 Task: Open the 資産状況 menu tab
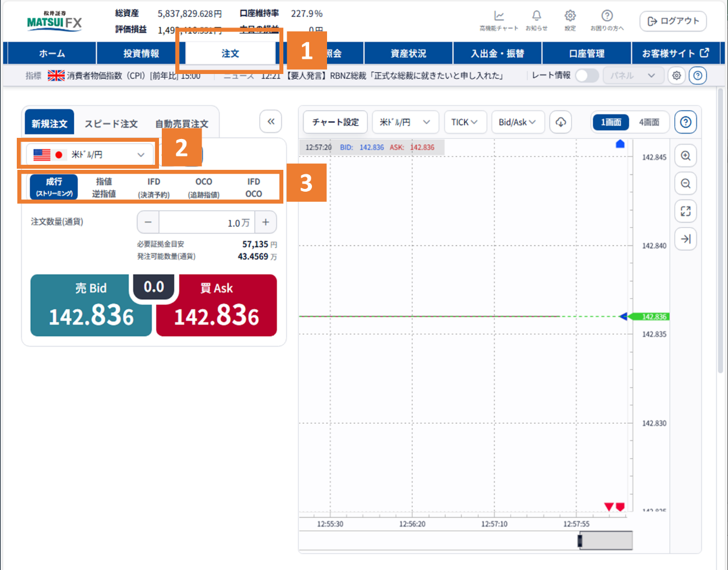[x=408, y=54]
